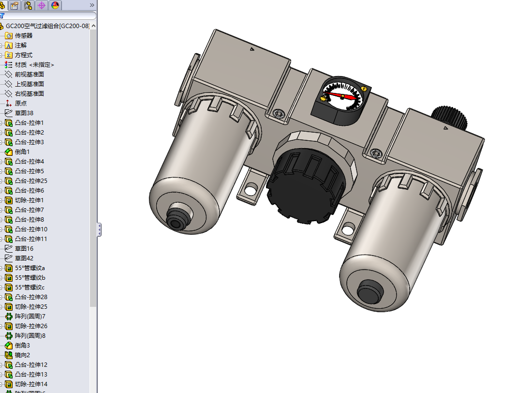Open the DimXpertManager crosshair tab
The width and height of the screenshot is (532, 393).
coord(42,5)
